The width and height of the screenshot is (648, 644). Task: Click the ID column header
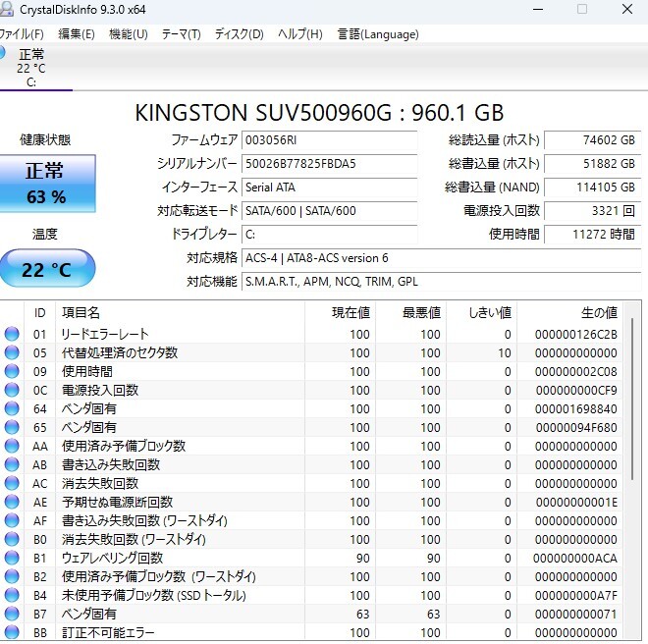pos(39,312)
